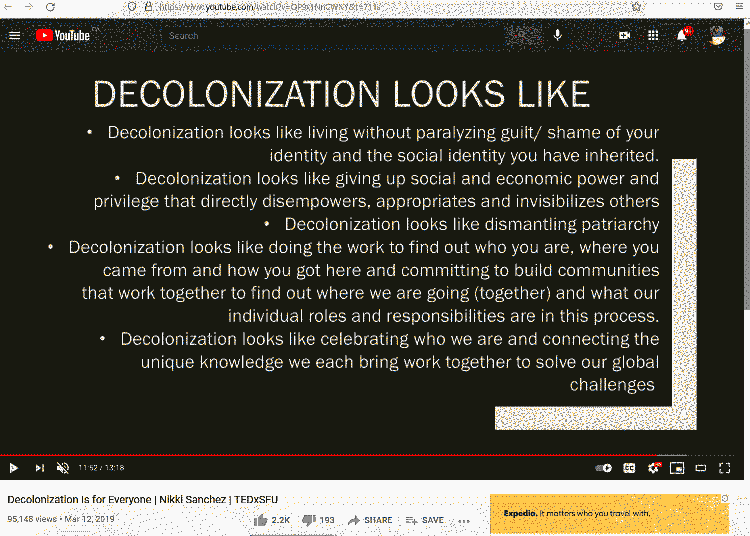
Task: Unmute the video sound
Action: tap(63, 467)
